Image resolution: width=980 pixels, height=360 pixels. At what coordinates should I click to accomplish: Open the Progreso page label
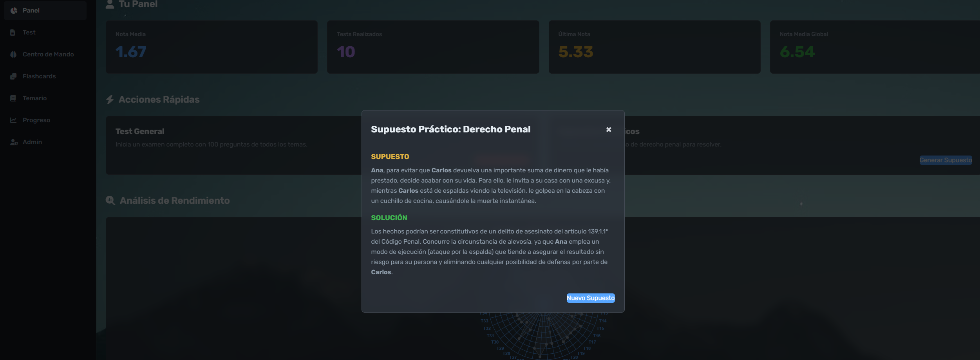point(36,120)
